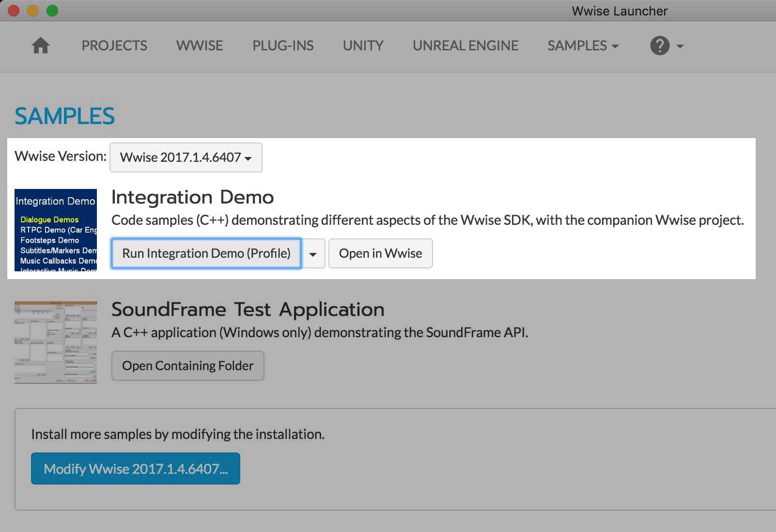
Task: Open the Wwise Version selector dropdown
Action: coord(186,157)
